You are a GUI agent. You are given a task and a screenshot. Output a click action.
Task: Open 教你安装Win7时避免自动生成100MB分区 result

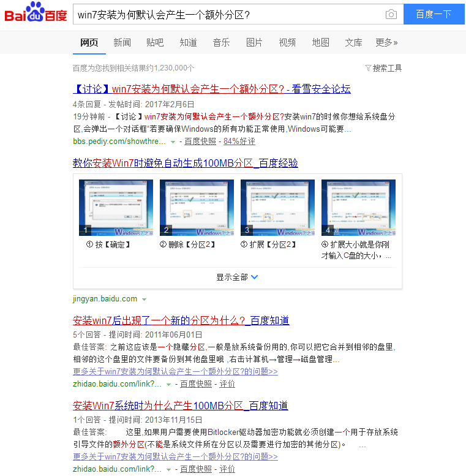[x=186, y=163]
